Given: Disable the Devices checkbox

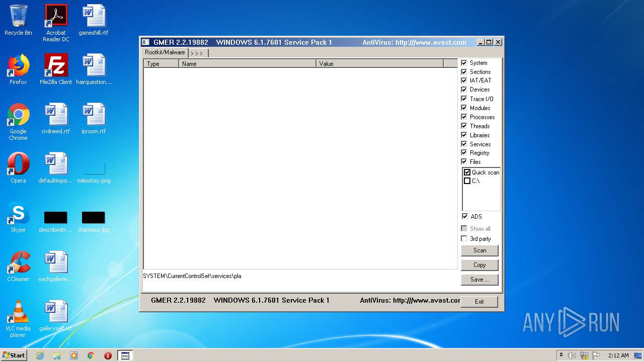Looking at the screenshot, I should [464, 89].
